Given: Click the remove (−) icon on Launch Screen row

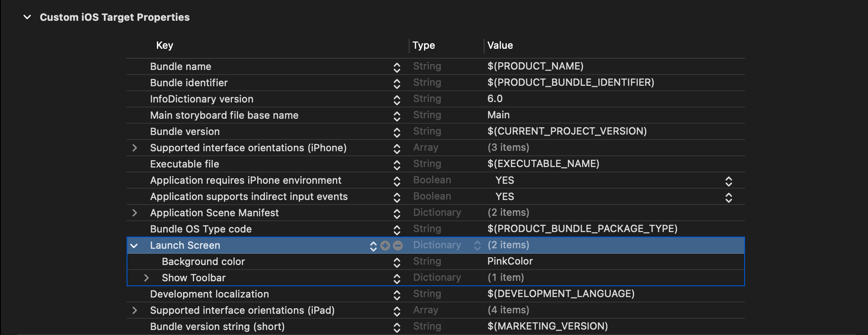Looking at the screenshot, I should point(398,246).
